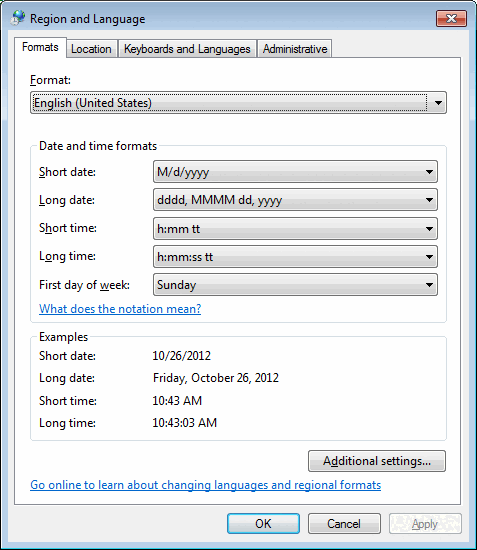The image size is (477, 550).
Task: Open the Short date format dropdown
Action: pos(295,172)
